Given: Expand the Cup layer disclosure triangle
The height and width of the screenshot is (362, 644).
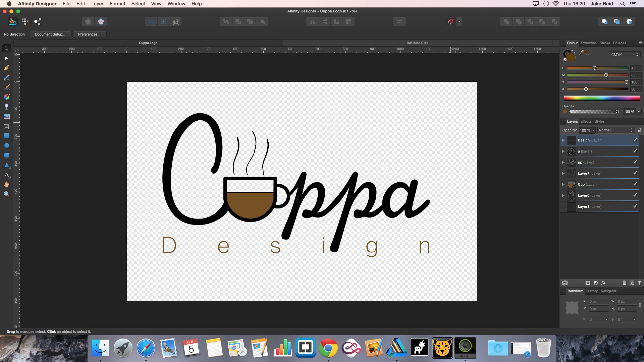Looking at the screenshot, I should click(x=563, y=184).
